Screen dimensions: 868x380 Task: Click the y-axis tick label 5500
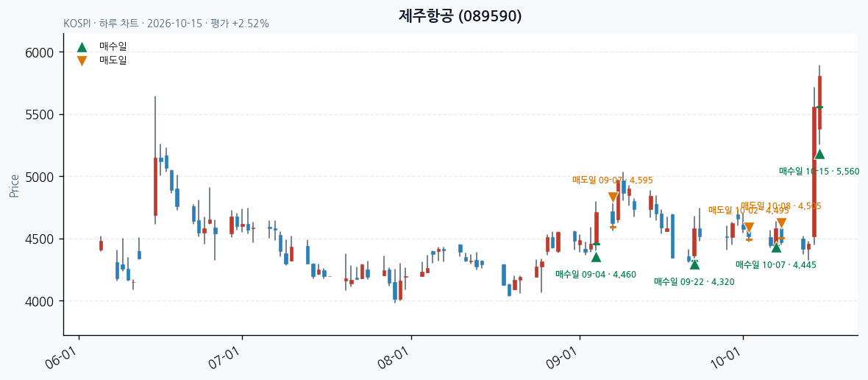pyautogui.click(x=39, y=115)
